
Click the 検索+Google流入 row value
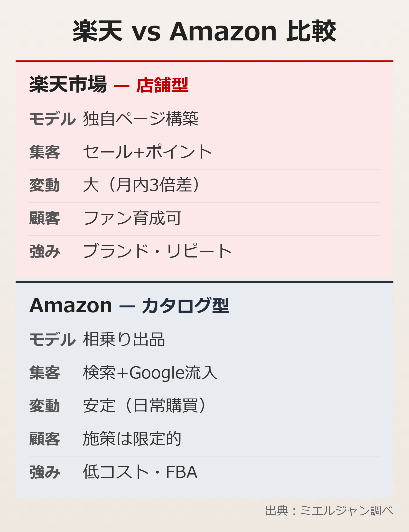pyautogui.click(x=150, y=372)
